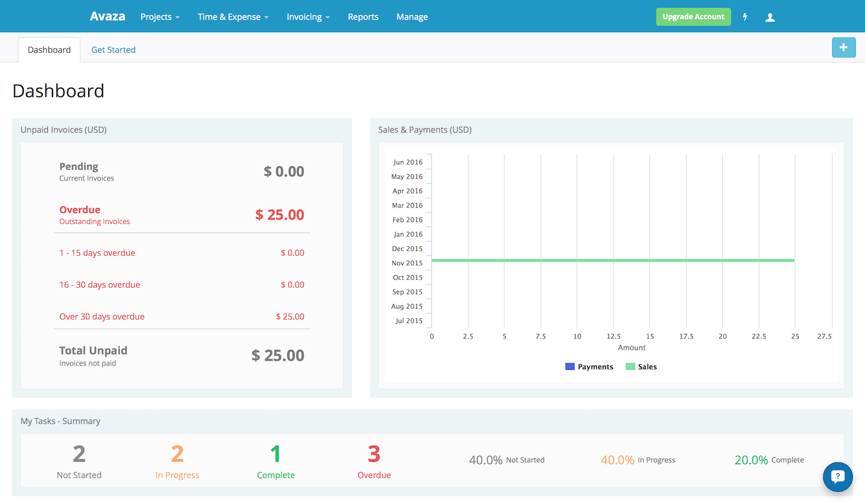Click the large red $ 25.00 overdue amount

[280, 215]
